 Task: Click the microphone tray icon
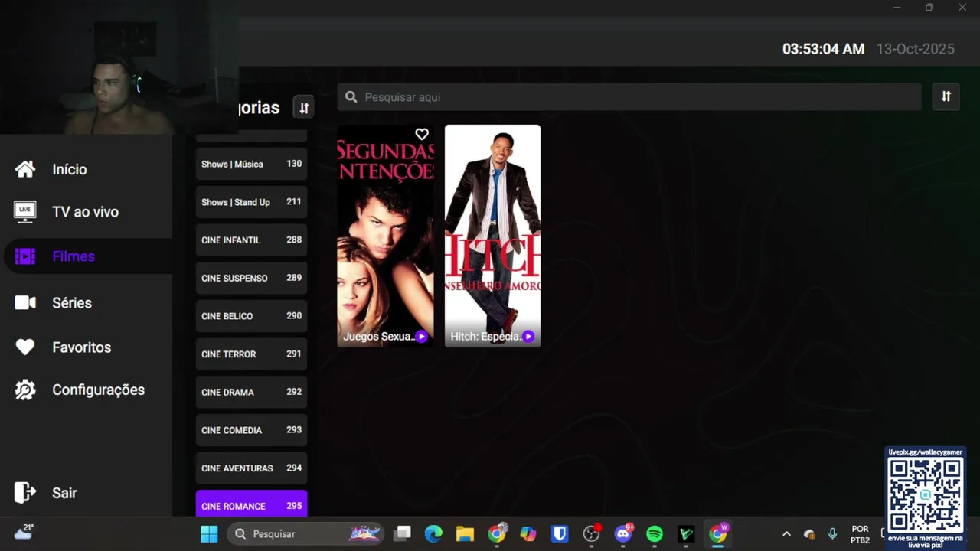tap(832, 534)
